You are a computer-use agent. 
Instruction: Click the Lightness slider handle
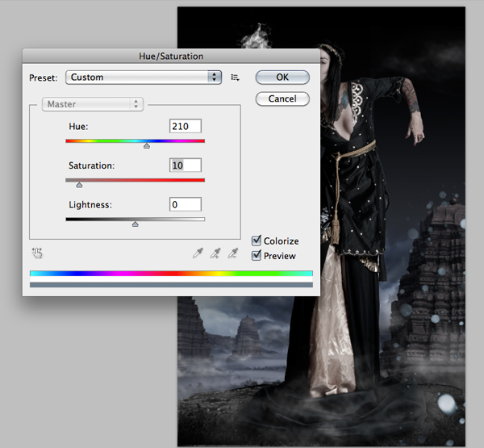(x=136, y=224)
